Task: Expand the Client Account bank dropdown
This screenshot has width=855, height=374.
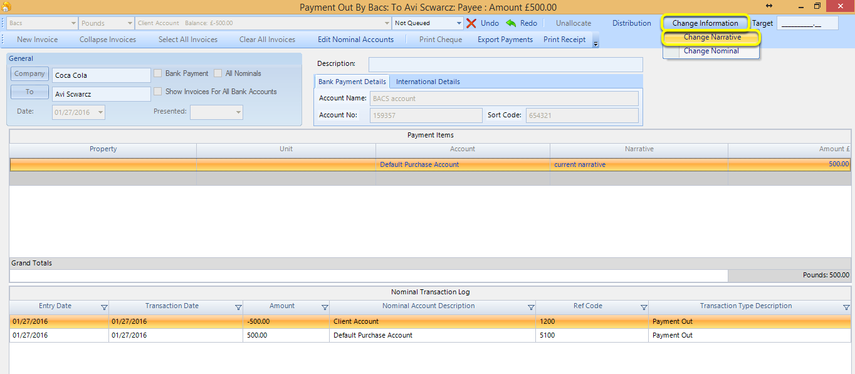Action: (x=387, y=23)
